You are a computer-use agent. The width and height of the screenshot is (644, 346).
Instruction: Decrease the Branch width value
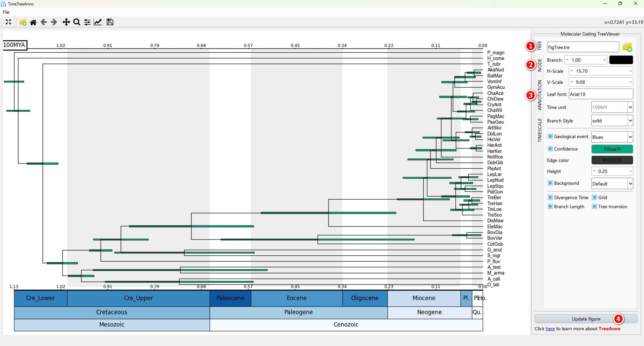pos(568,60)
